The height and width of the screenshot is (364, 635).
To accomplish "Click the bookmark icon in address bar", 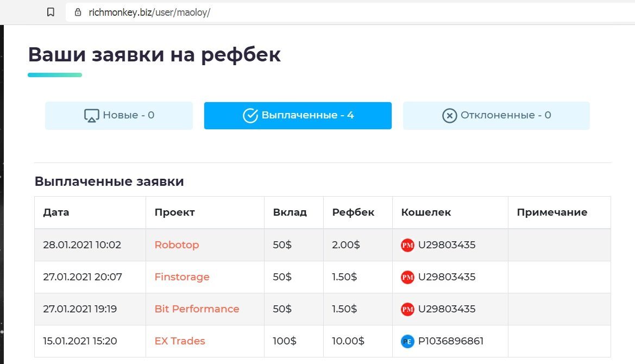I will click(x=51, y=12).
